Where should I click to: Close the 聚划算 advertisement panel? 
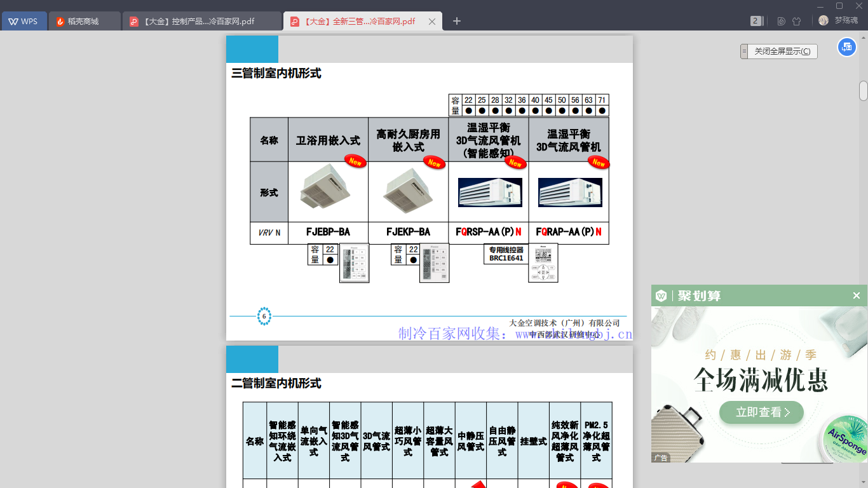click(857, 295)
